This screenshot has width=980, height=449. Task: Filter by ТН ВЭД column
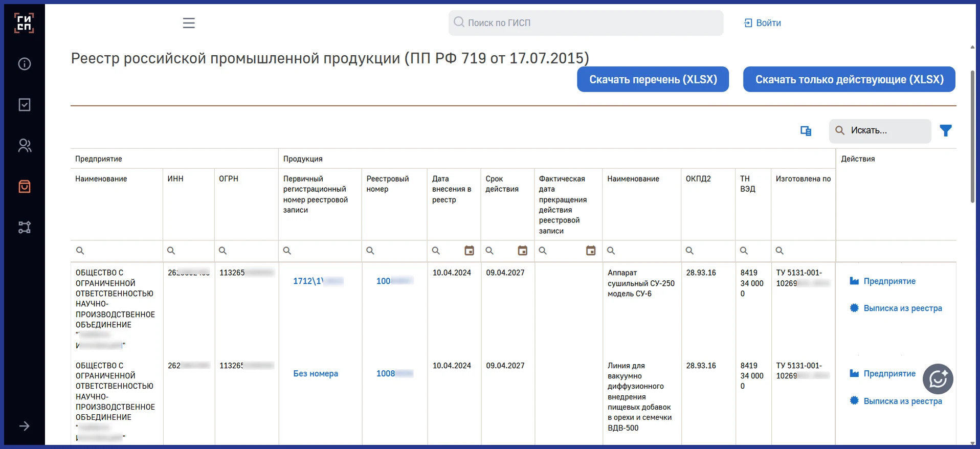click(x=753, y=251)
